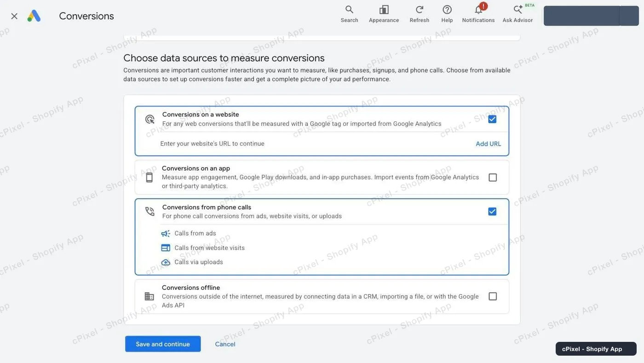Click the app conversions phone icon
The image size is (644, 363).
point(149,177)
